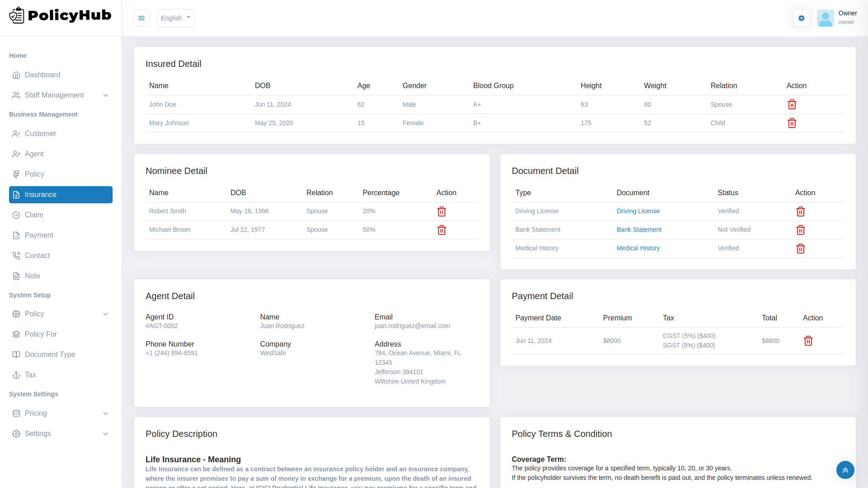Viewport: 868px width, 488px height.
Task: Delete nominee Robert Smith using trash icon
Action: click(442, 211)
